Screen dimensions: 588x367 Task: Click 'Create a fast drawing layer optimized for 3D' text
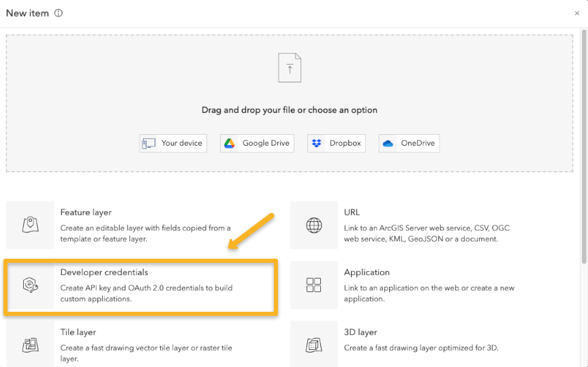pyautogui.click(x=421, y=348)
